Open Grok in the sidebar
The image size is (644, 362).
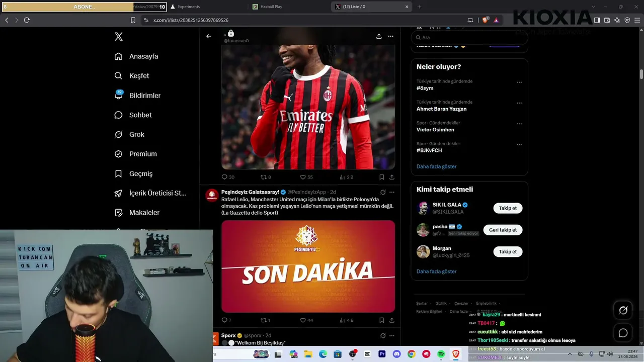(129, 135)
